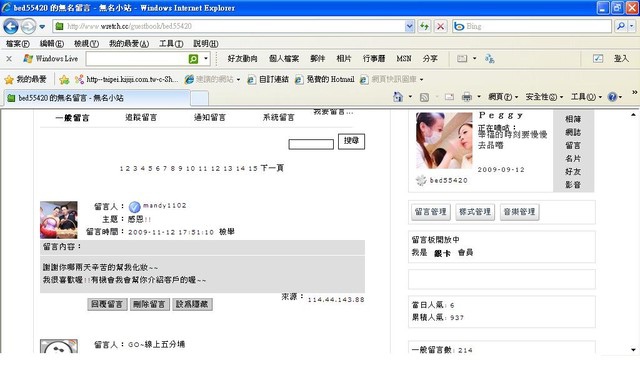Click the 音樂管理 music button
This screenshot has width=640, height=375.
click(x=519, y=212)
